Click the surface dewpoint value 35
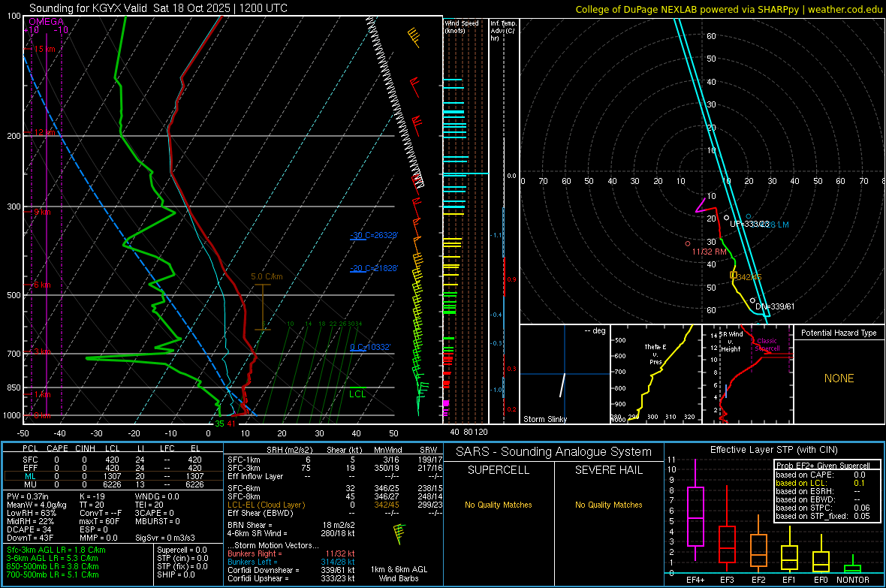The image size is (886, 588). 219,424
